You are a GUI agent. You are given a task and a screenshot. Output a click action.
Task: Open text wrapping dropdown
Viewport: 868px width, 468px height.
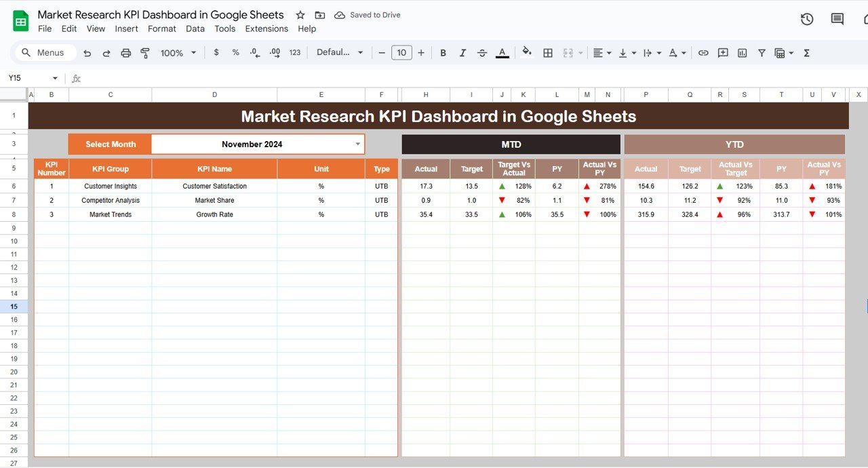pos(651,53)
